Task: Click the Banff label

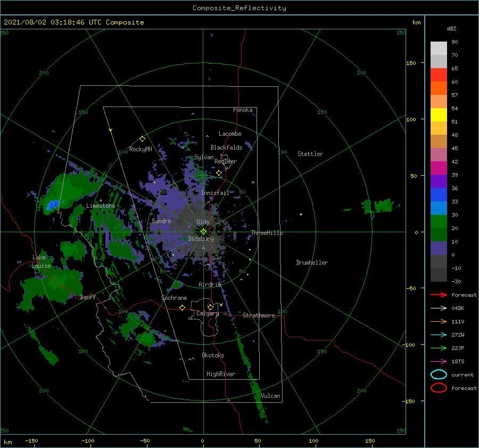Action: click(x=88, y=297)
